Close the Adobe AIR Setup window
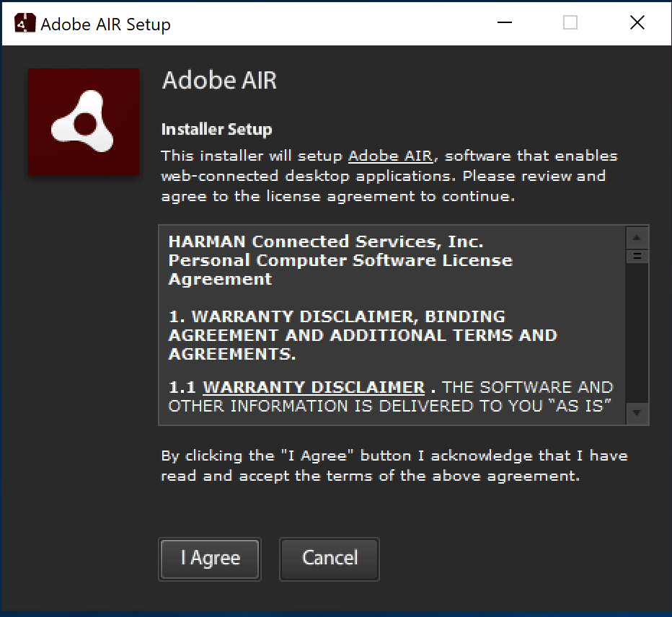The width and height of the screenshot is (672, 617). coord(637,23)
